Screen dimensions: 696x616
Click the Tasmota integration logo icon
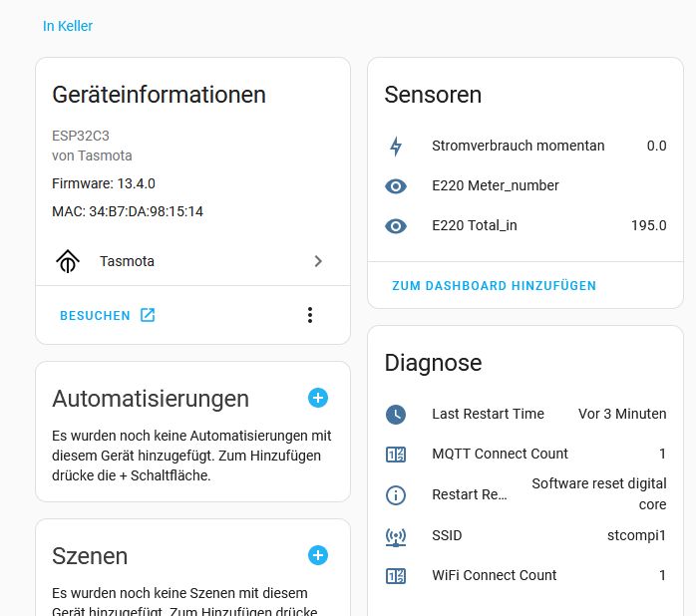[67, 261]
